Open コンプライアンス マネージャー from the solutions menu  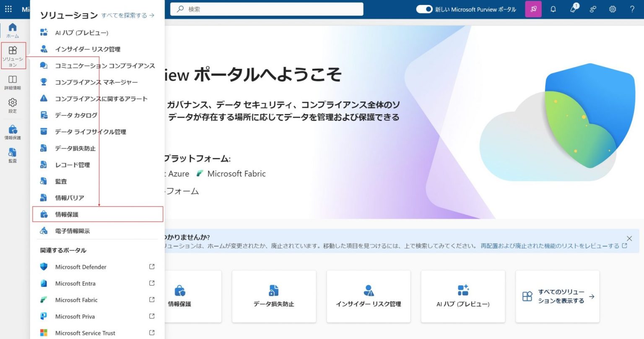pos(96,82)
